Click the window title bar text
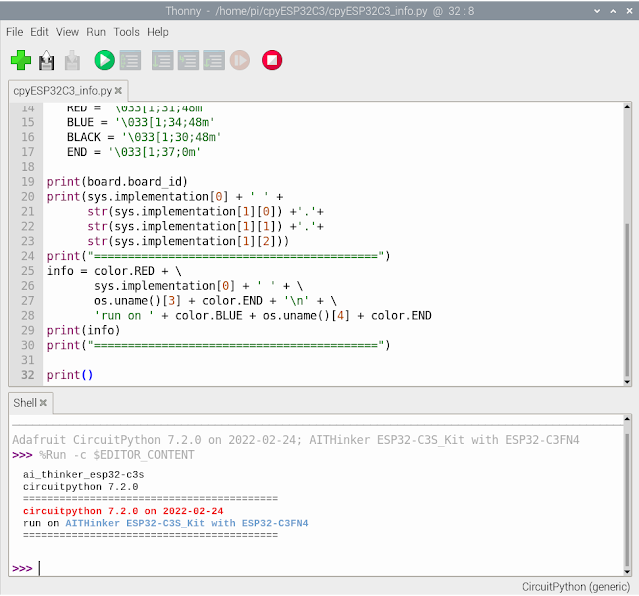This screenshot has width=639, height=596. click(x=320, y=11)
